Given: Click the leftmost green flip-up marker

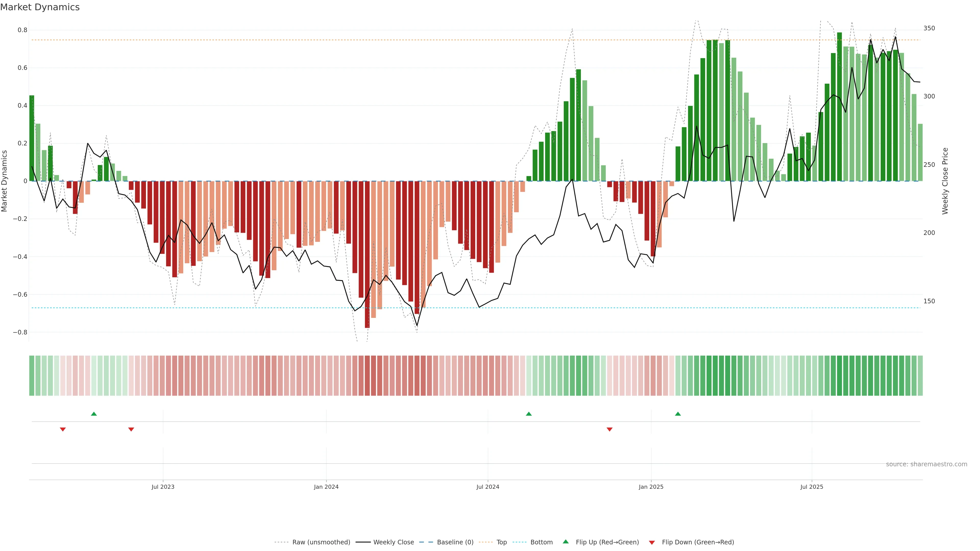Looking at the screenshot, I should [94, 414].
